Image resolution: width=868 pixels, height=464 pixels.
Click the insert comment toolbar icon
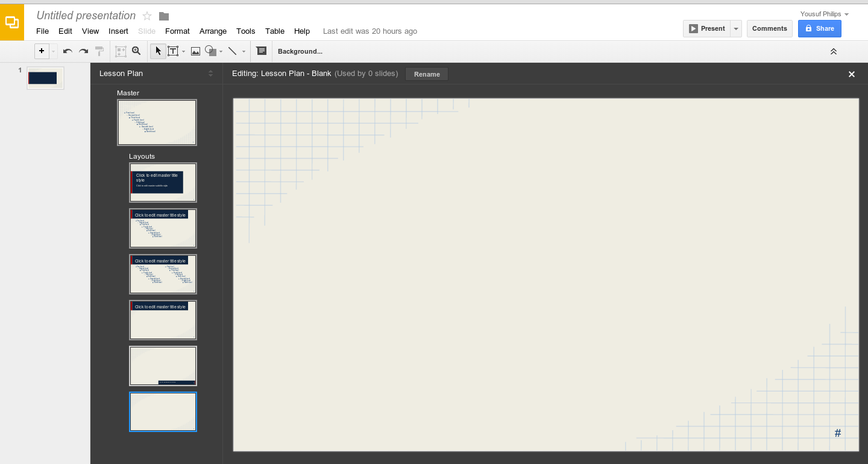(x=261, y=51)
